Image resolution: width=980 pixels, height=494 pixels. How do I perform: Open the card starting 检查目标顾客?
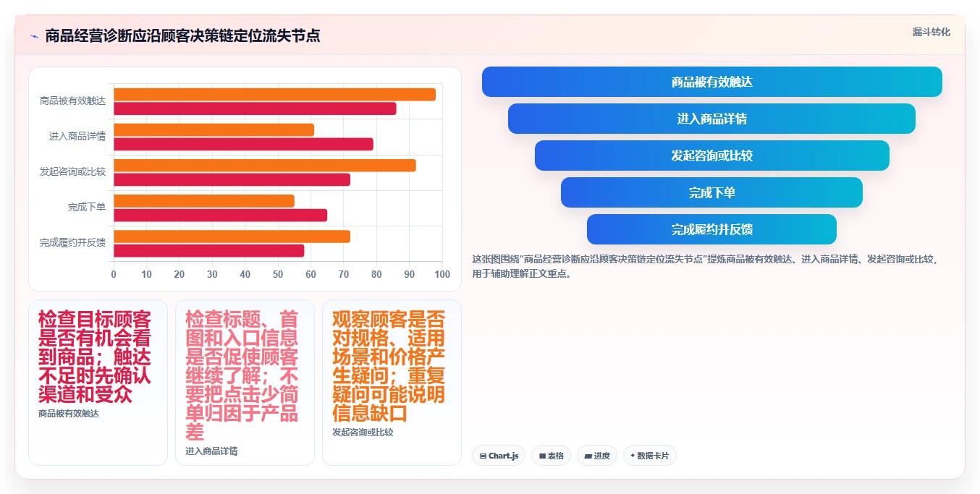[98, 383]
